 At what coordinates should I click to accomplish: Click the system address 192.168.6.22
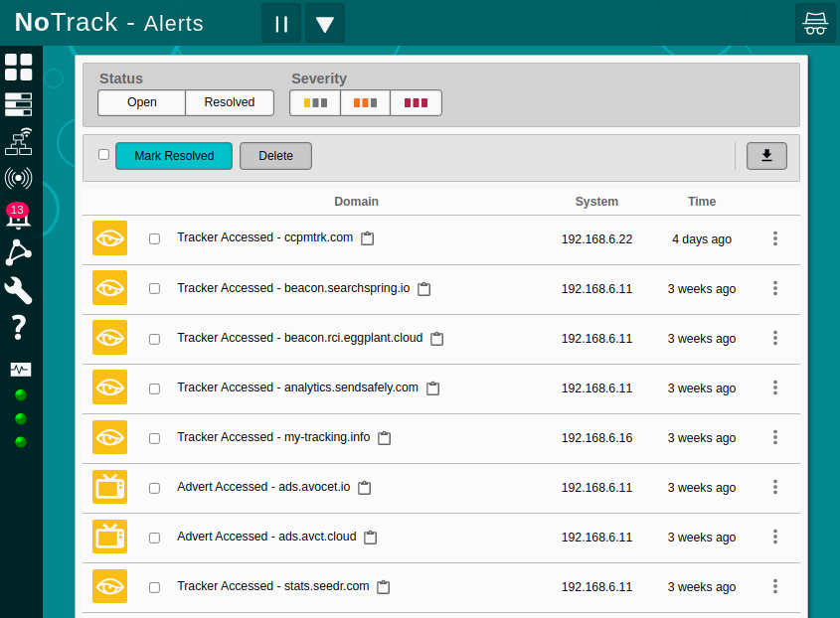point(596,239)
